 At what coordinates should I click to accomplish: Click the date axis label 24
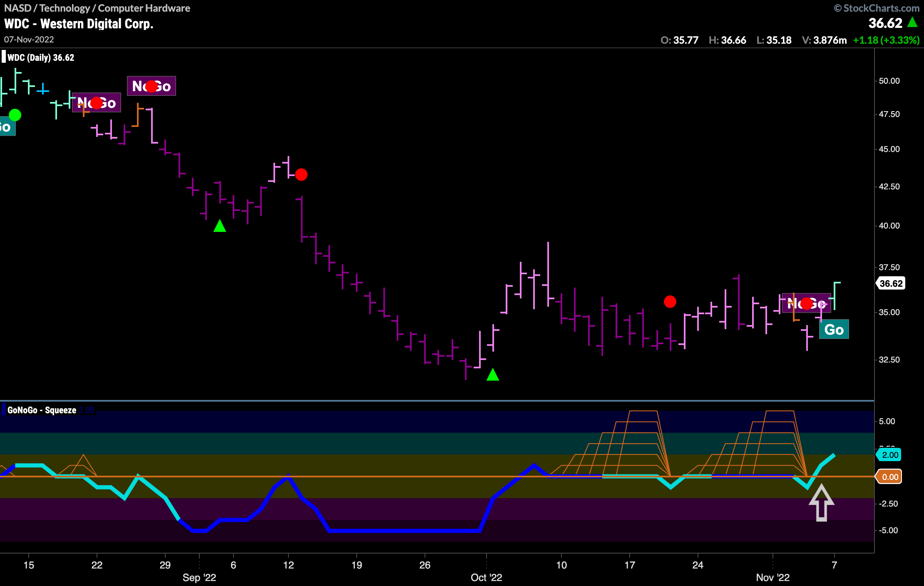[698, 565]
